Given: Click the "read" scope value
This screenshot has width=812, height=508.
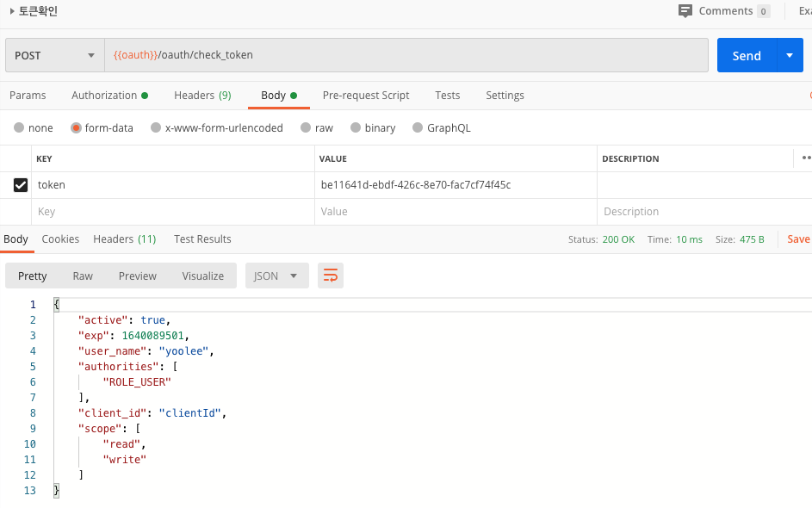Looking at the screenshot, I should click(x=121, y=444).
